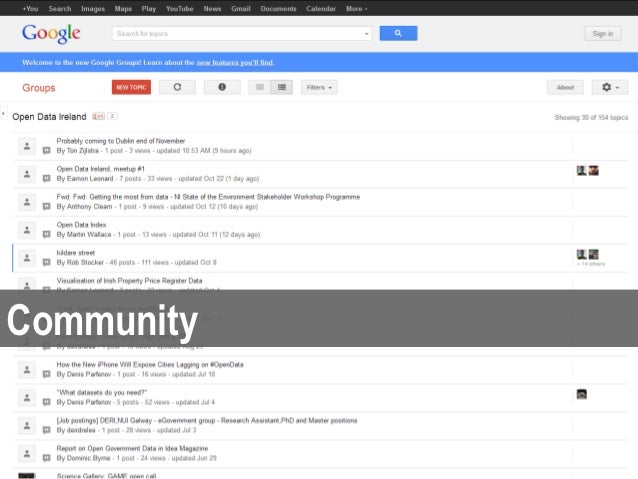Switch to compact list view
Screen dimensions: 638x479
[260, 87]
